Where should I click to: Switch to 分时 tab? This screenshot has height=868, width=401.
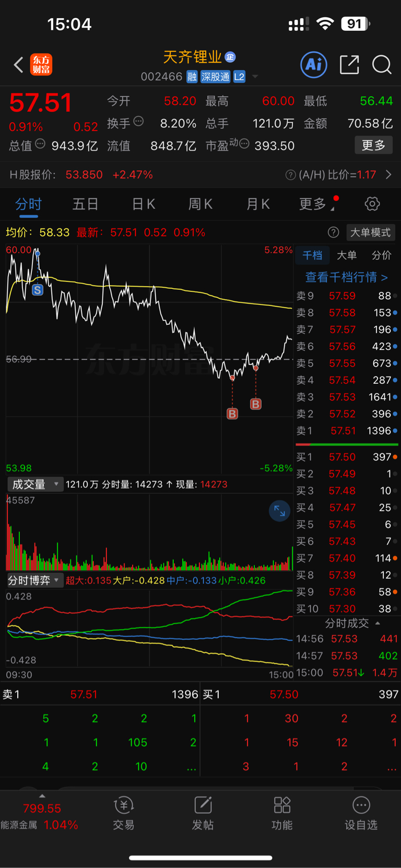coord(28,204)
